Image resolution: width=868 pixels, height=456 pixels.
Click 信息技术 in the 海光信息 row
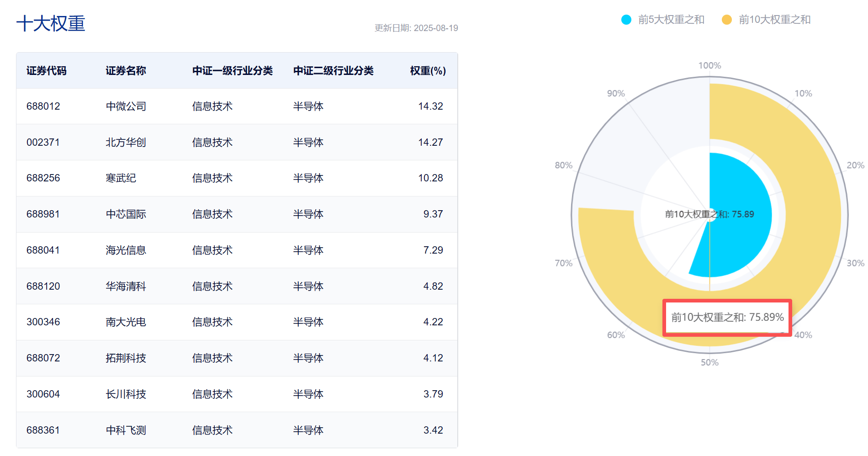[x=212, y=250]
